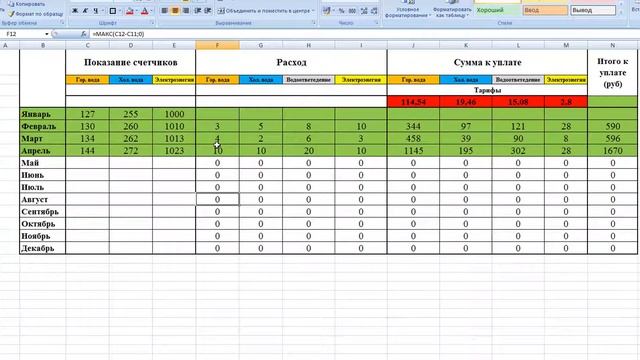Screen dimensions: 640x360
Task: Increase indent
Action: pos(208,11)
